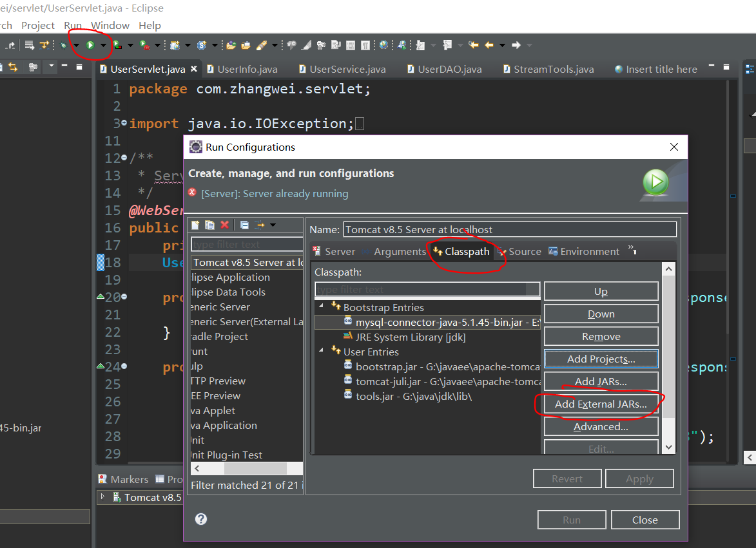
Task: Click the green Run toolbar button
Action: coord(90,45)
